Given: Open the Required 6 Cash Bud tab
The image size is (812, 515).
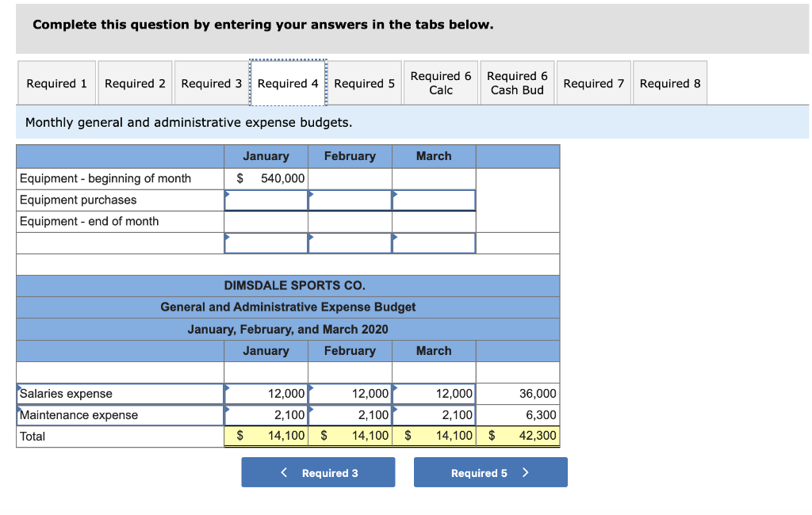Looking at the screenshot, I should click(517, 83).
